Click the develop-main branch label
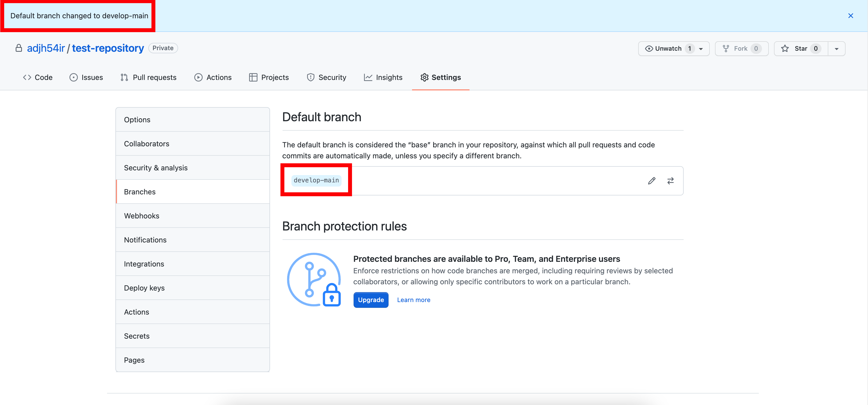Screen dimensions: 868x405 (x=316, y=180)
